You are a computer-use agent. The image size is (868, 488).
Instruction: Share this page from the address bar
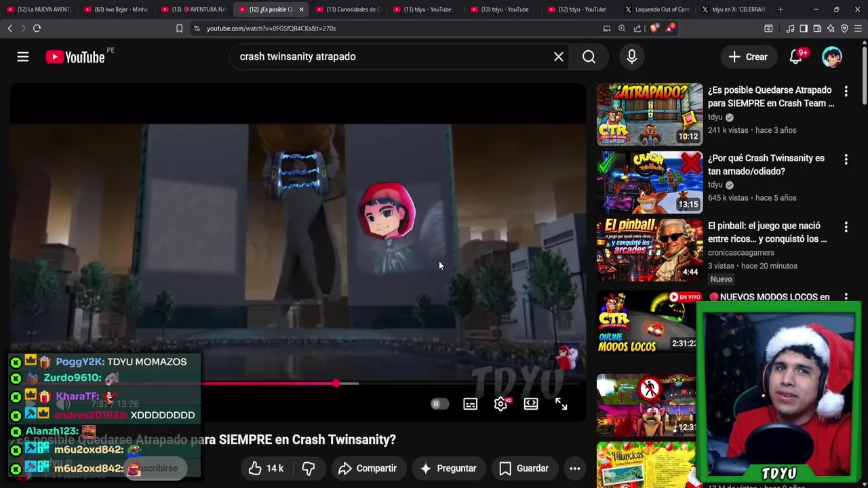tap(637, 28)
